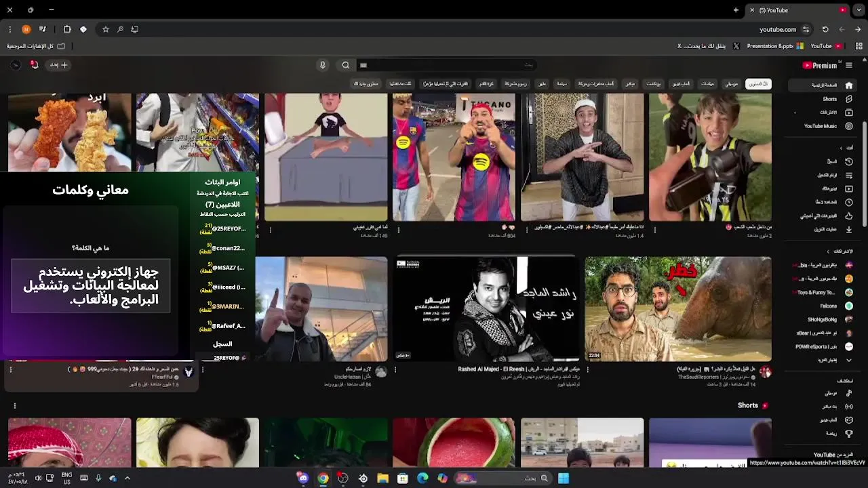868x488 pixels.
Task: Open options menu for TheSaudiReporters video
Action: tap(587, 370)
